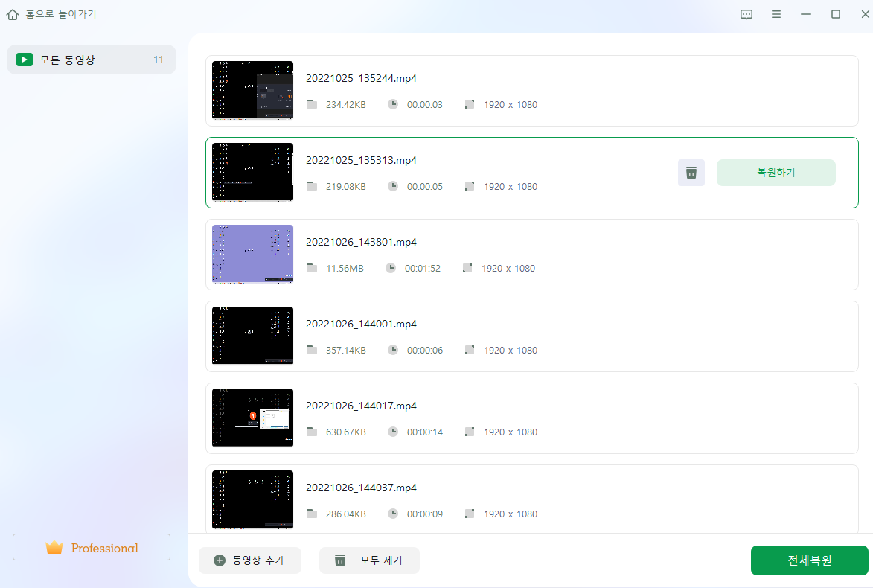Click the crown icon on Professional

pyautogui.click(x=54, y=547)
